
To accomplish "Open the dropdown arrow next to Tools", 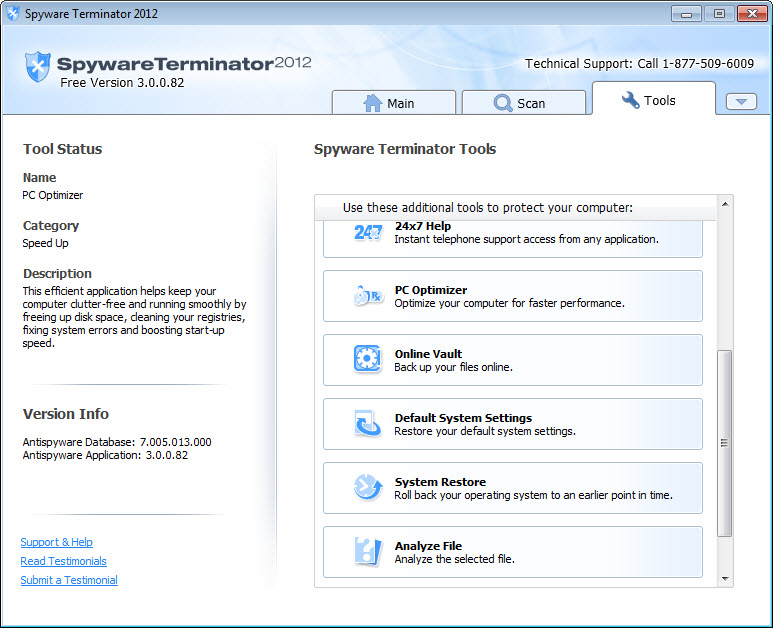I will coord(741,102).
